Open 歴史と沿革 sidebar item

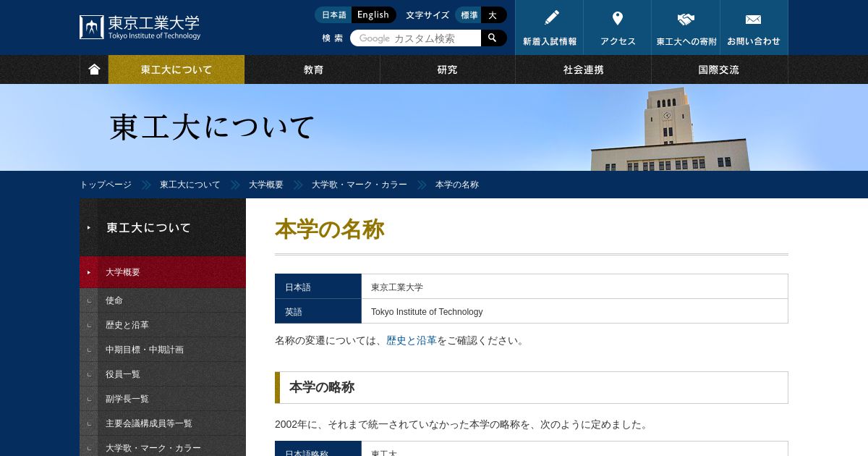click(x=163, y=325)
